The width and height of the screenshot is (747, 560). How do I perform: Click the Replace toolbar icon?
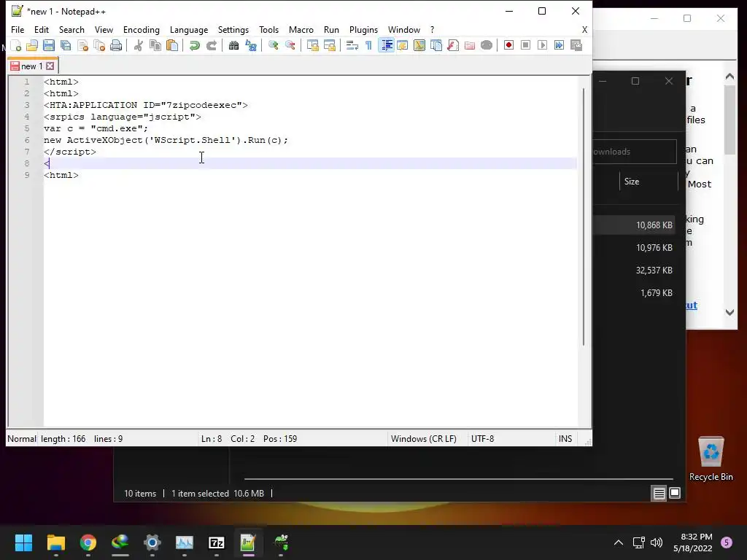click(x=251, y=45)
